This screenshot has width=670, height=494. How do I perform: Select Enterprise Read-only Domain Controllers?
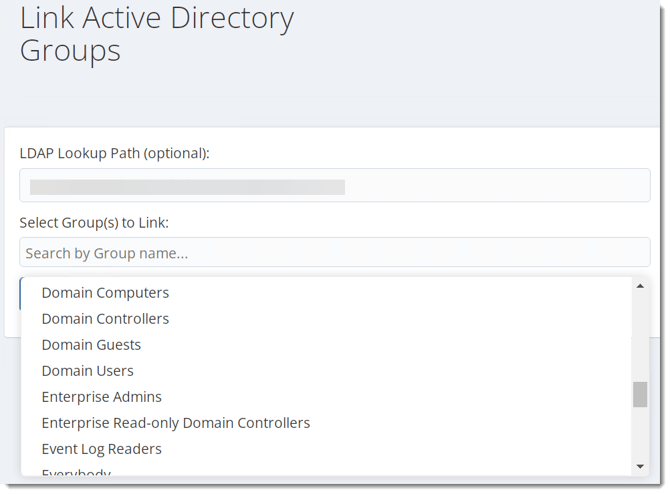pyautogui.click(x=175, y=423)
